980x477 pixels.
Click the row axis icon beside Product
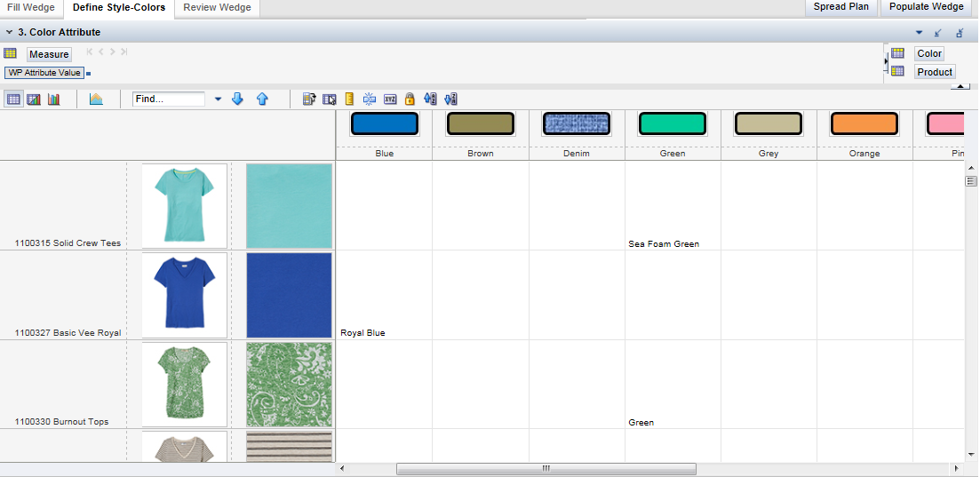pos(897,71)
